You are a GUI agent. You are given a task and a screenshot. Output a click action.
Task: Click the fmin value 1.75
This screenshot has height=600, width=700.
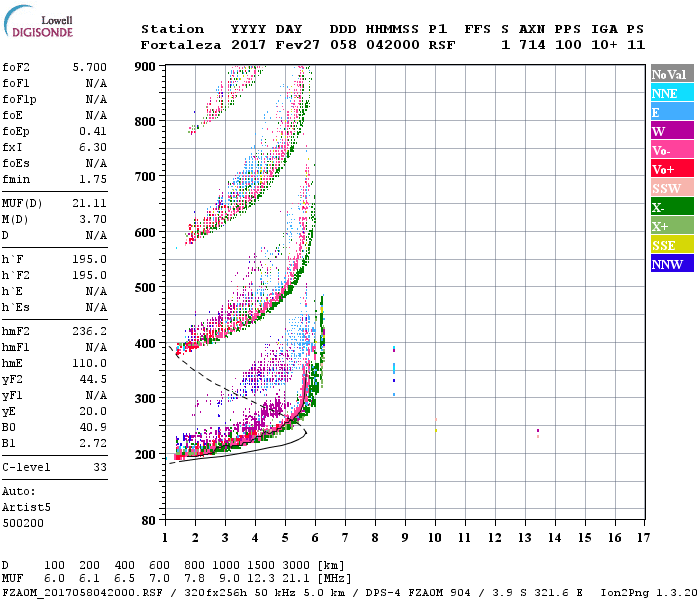[93, 179]
